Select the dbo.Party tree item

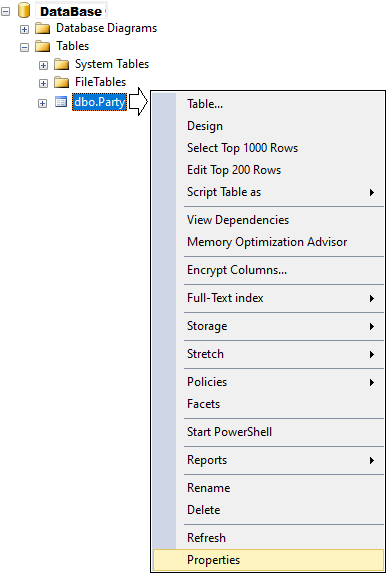click(x=99, y=102)
